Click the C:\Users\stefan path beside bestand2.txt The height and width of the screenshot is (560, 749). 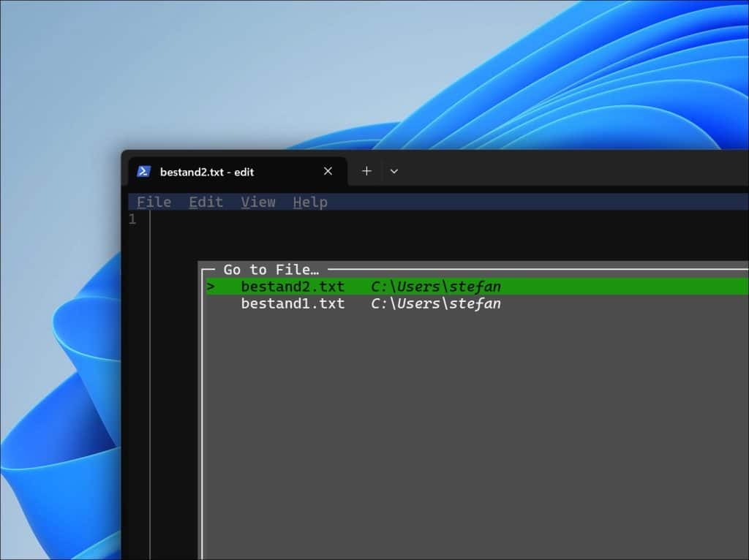click(x=436, y=287)
